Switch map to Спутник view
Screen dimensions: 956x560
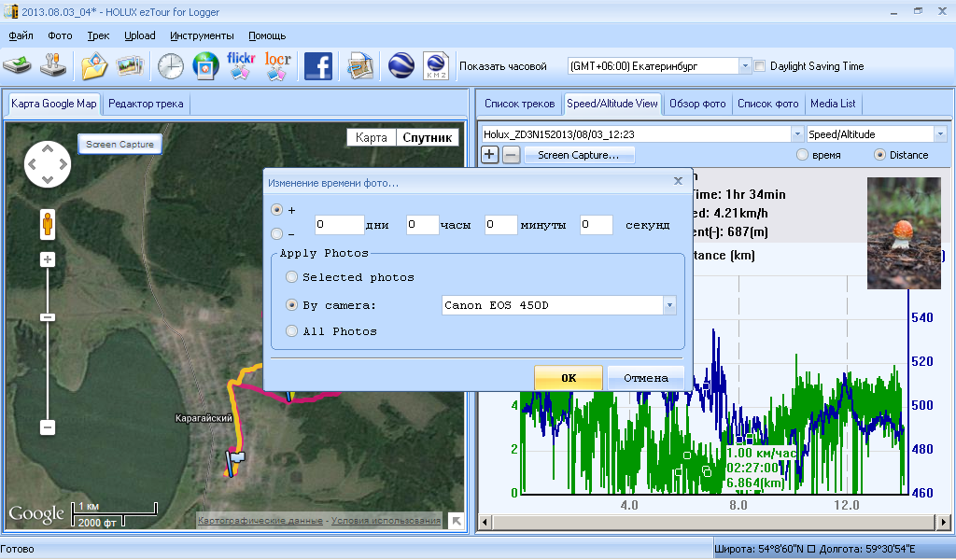pyautogui.click(x=428, y=138)
